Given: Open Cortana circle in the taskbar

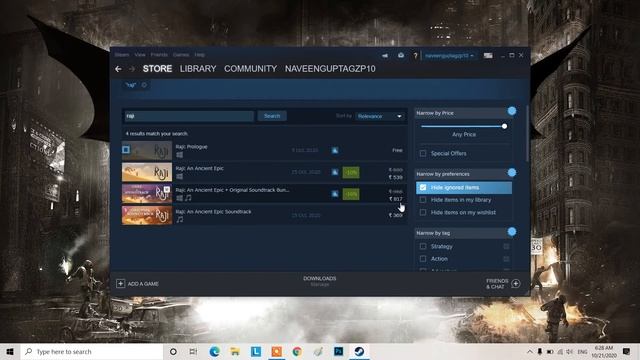Looking at the screenshot, I should pos(173,351).
